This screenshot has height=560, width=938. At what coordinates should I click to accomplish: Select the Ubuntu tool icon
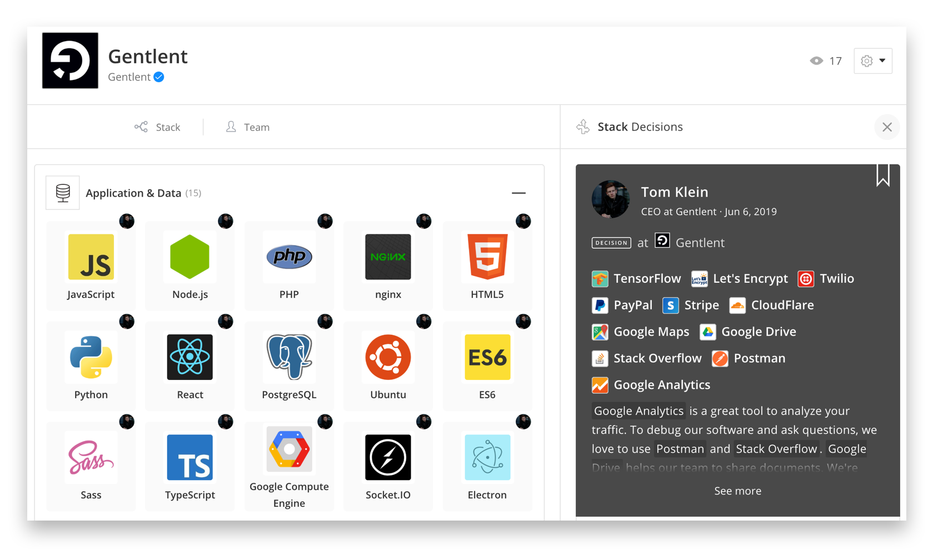[x=388, y=357]
